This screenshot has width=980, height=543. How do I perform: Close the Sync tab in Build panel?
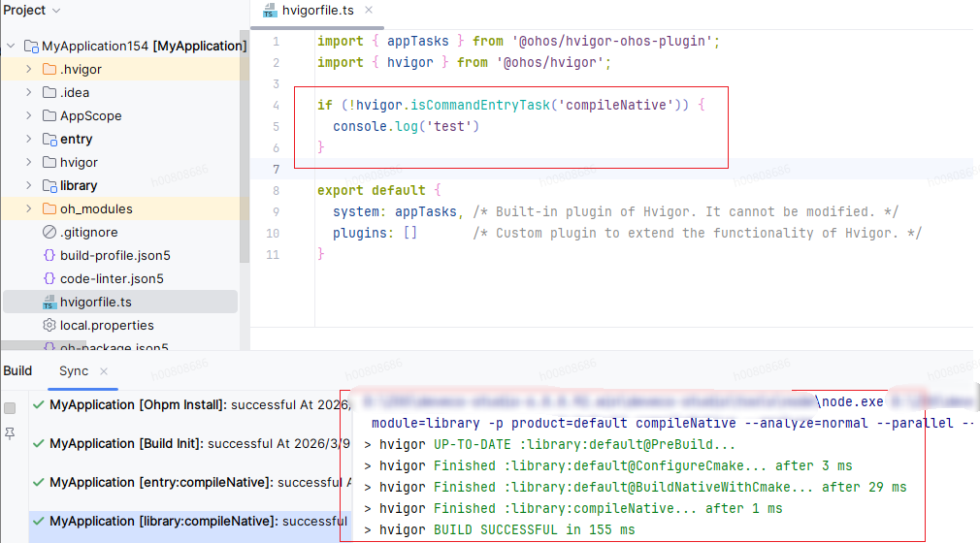coord(104,371)
